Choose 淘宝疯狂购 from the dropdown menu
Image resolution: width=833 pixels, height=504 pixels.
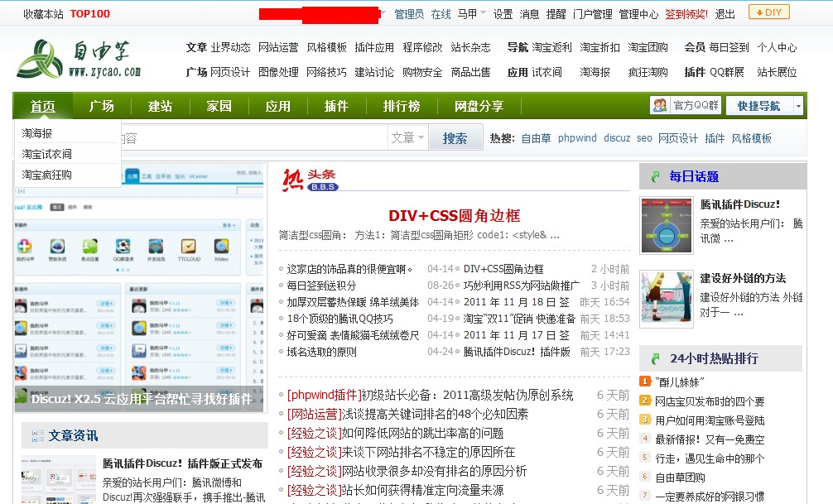coord(46,175)
